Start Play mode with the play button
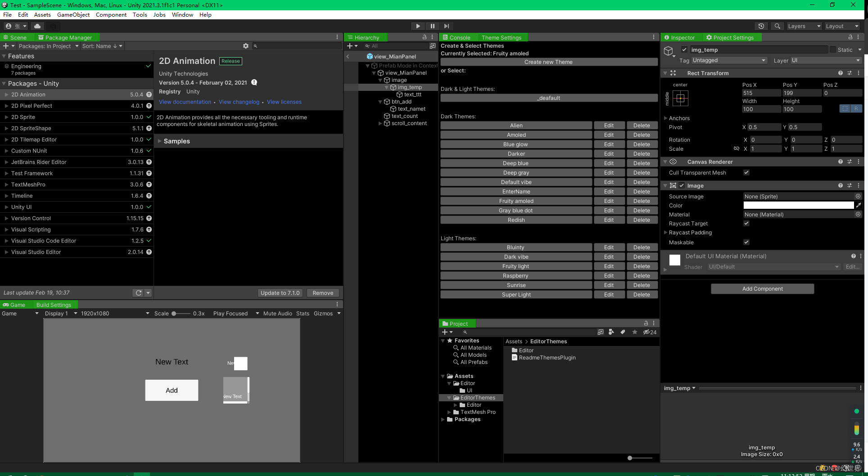 418,26
